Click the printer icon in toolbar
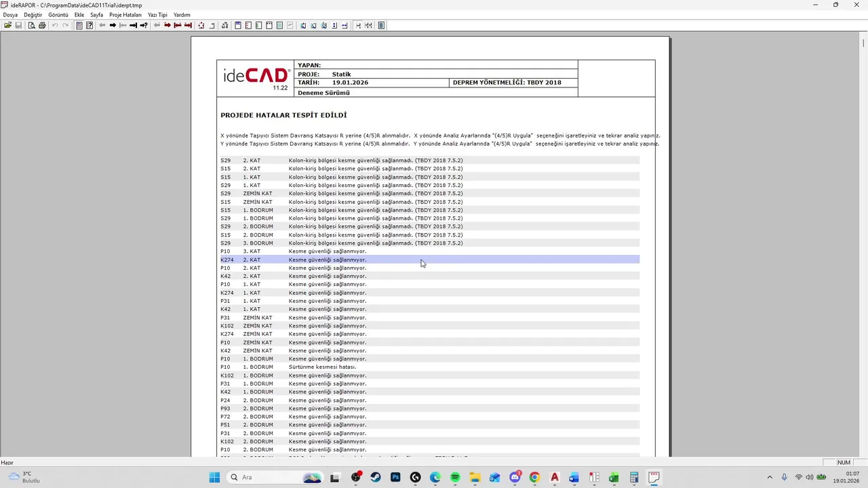This screenshot has width=868, height=488. coord(42,25)
